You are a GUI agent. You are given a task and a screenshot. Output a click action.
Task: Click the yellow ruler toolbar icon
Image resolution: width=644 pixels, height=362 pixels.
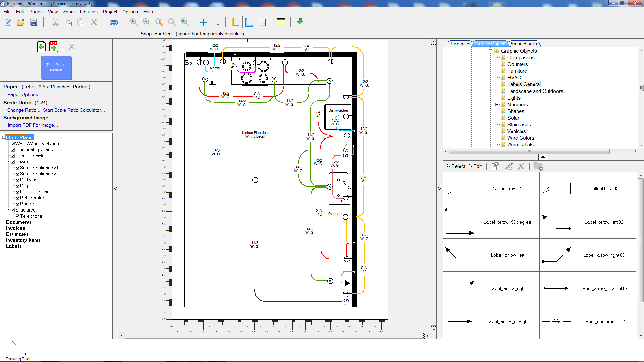235,22
